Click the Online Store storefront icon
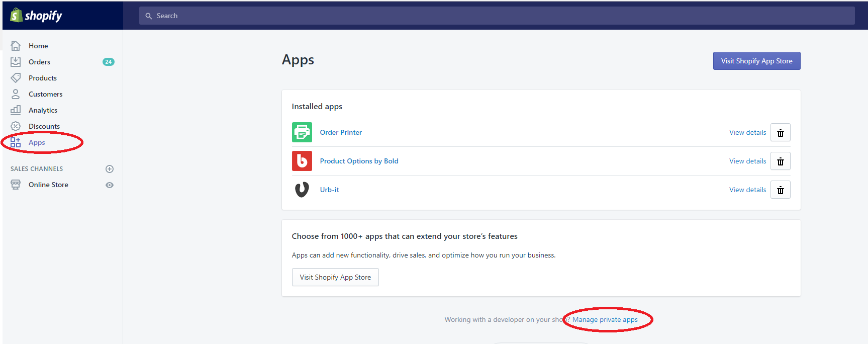This screenshot has width=868, height=344. tap(16, 185)
